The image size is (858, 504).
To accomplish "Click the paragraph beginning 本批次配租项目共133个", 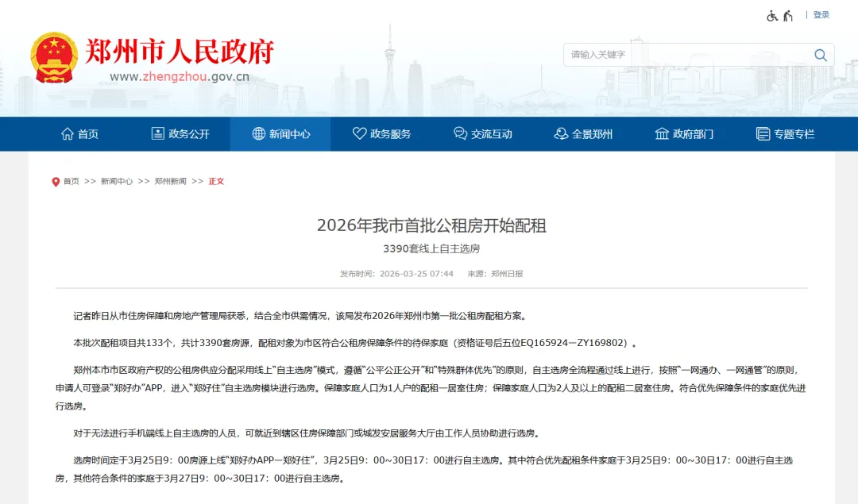I will point(355,344).
